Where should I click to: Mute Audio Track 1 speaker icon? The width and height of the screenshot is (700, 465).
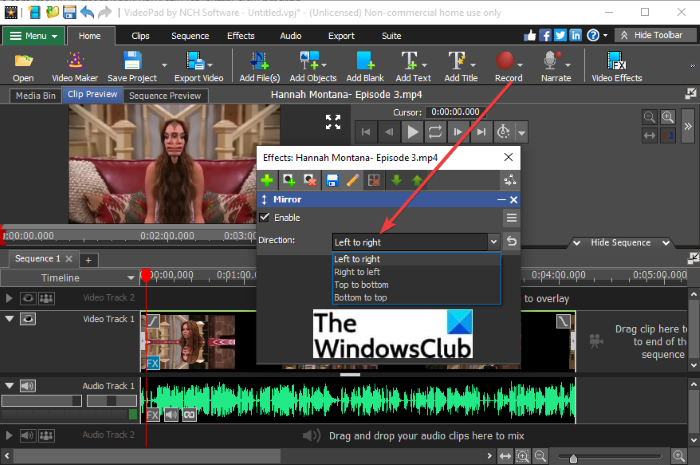point(28,385)
